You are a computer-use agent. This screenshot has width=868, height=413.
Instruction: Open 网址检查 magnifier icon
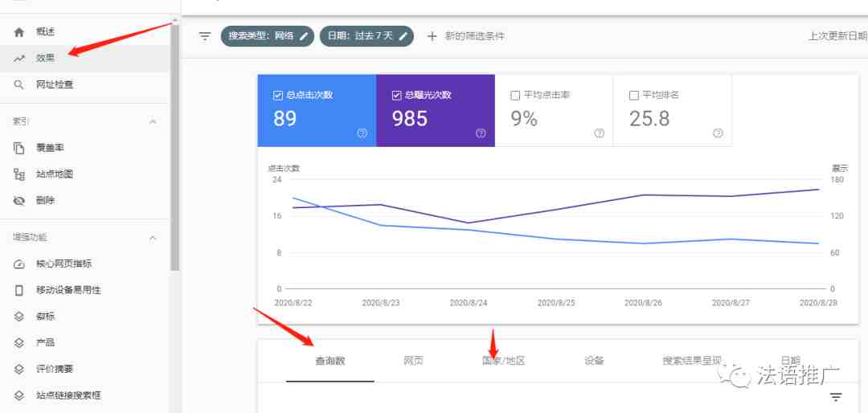tap(19, 84)
